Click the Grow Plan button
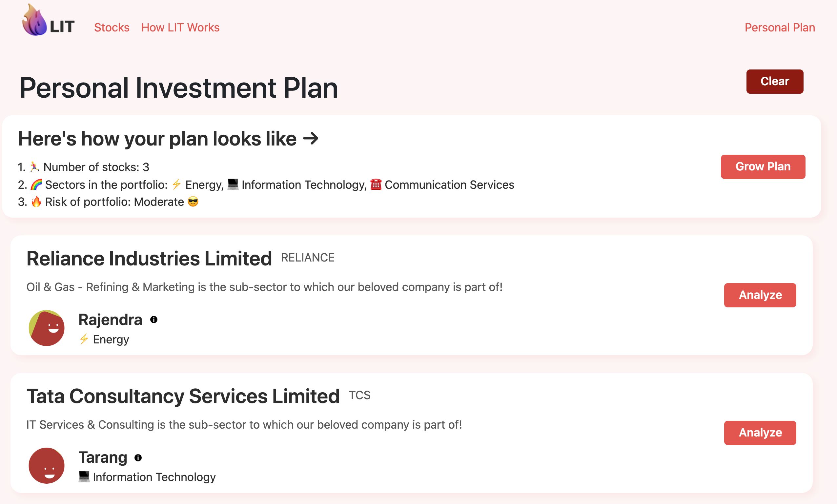 click(x=763, y=167)
